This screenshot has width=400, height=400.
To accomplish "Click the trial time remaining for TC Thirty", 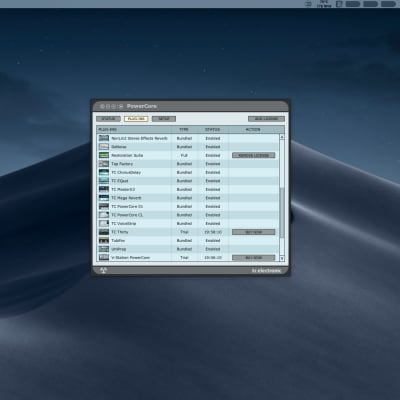I will (213, 232).
